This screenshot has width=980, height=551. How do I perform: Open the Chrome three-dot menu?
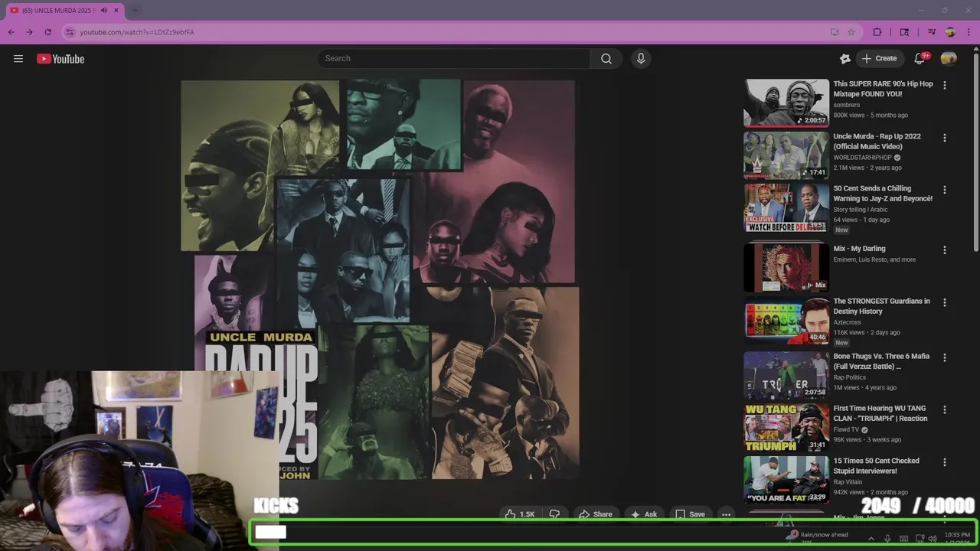(969, 32)
